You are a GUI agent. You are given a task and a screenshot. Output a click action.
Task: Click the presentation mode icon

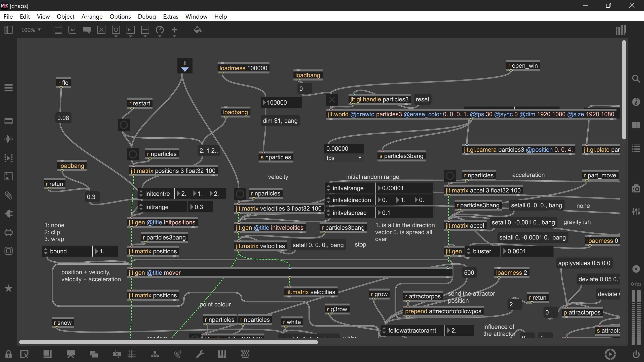70,354
